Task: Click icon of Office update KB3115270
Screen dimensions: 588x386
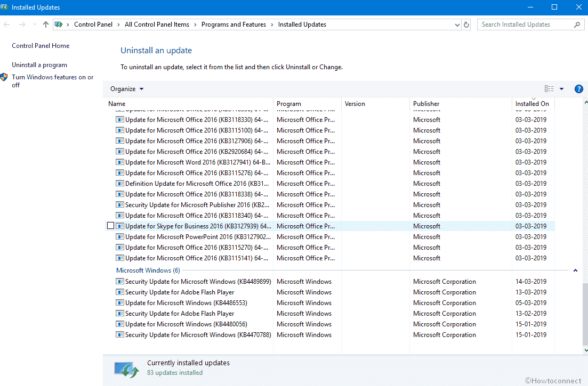Action: (x=120, y=248)
